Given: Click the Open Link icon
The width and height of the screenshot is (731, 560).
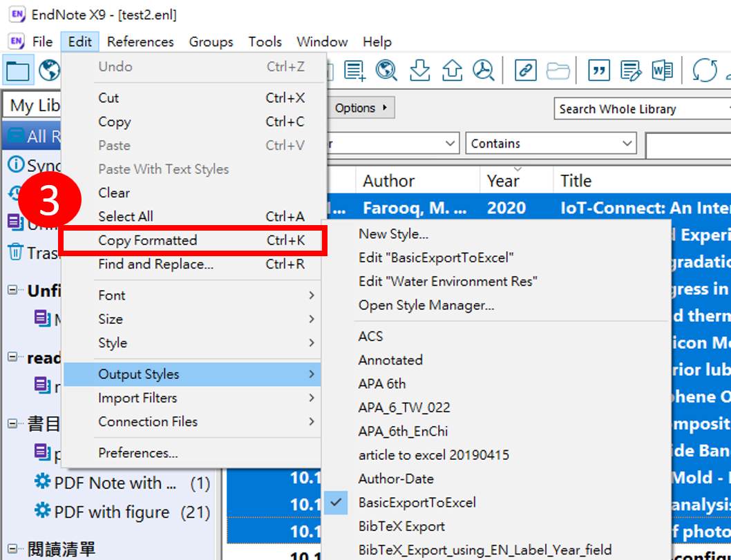Looking at the screenshot, I should (525, 70).
